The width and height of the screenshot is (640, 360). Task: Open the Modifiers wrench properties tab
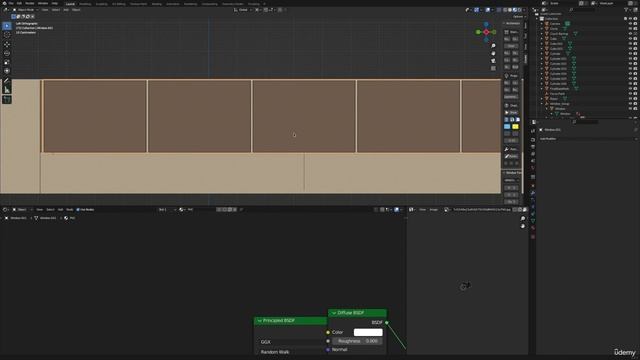[533, 193]
